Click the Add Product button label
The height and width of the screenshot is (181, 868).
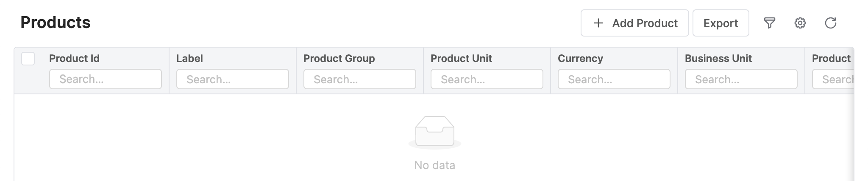pos(645,23)
